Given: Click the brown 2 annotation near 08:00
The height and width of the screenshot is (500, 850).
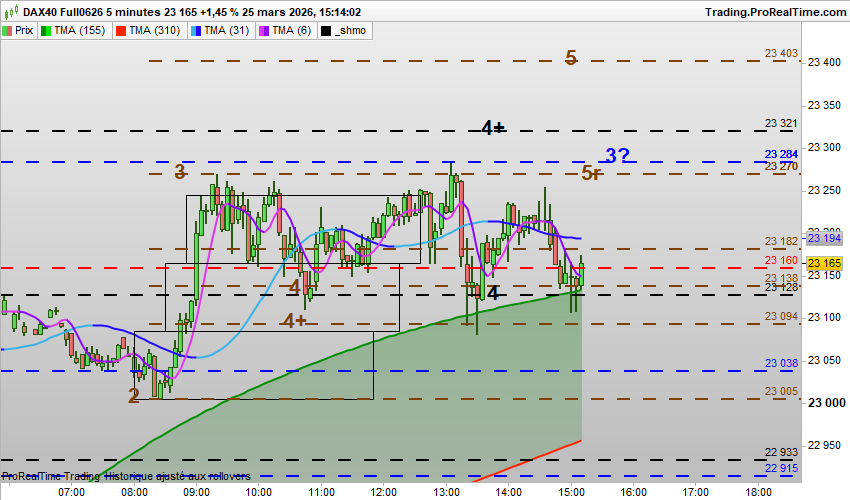Looking at the screenshot, I should (133, 396).
